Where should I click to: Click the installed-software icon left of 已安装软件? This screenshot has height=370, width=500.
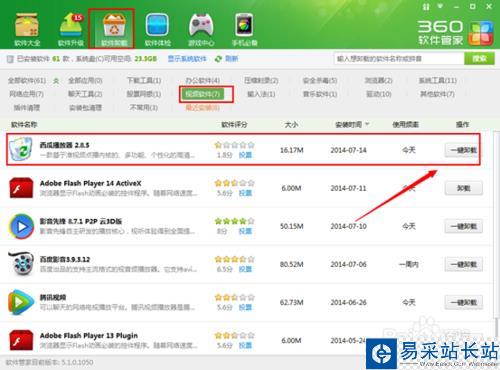point(10,59)
